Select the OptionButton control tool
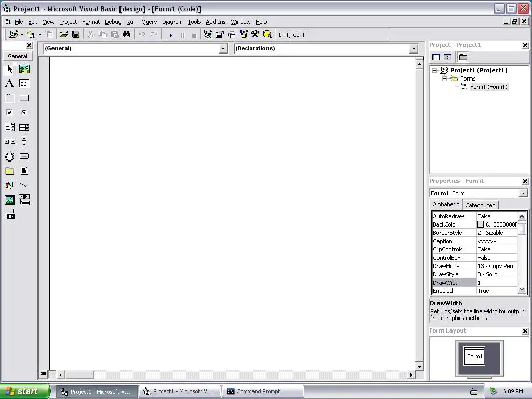 tap(24, 112)
